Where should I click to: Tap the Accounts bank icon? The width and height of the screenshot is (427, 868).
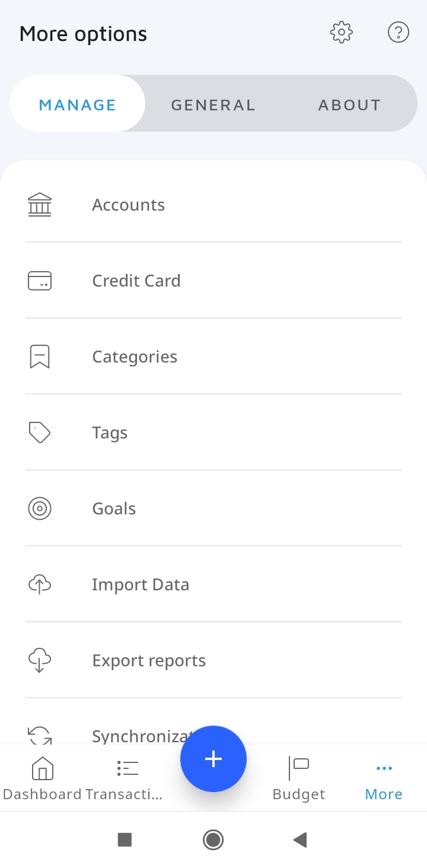[40, 205]
